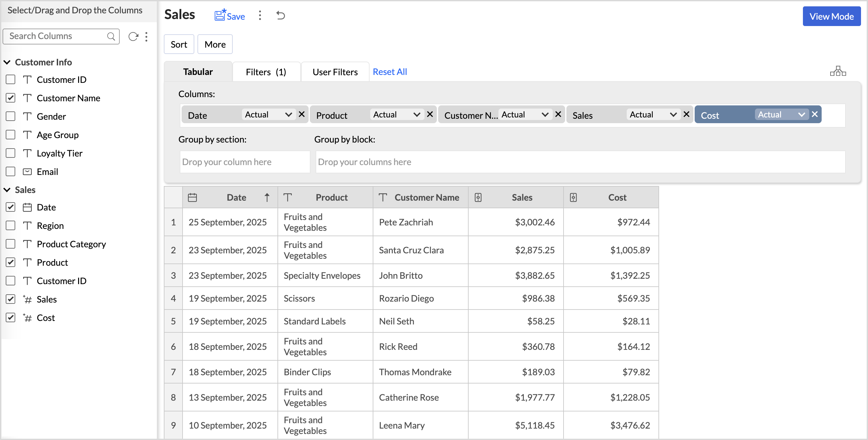Open the three-dot menu beside Save
This screenshot has width=868, height=440.
260,15
